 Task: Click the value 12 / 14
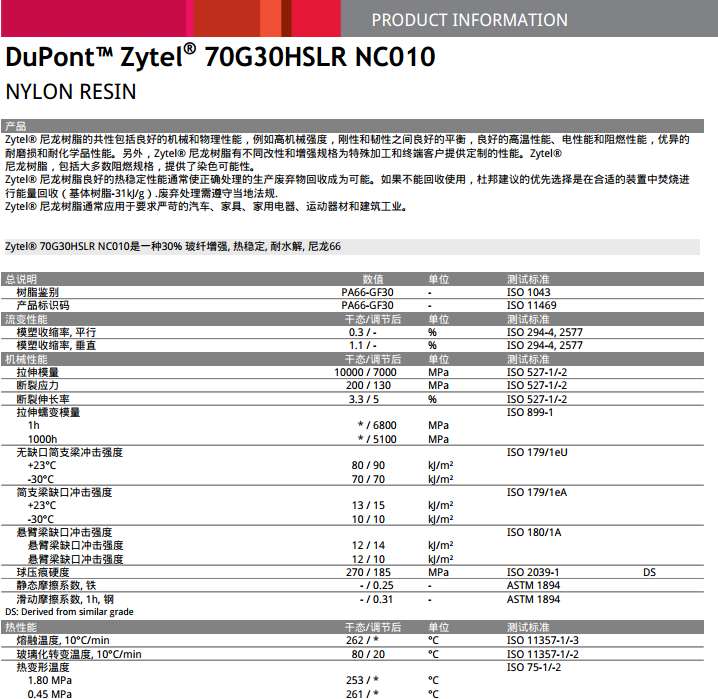368,545
